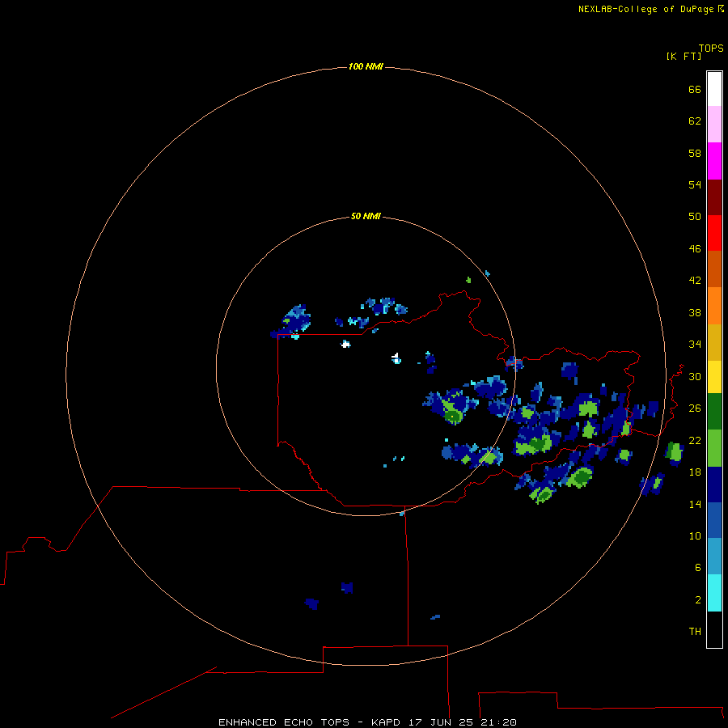Click the NEXLAB-College of DuPage text

[645, 9]
